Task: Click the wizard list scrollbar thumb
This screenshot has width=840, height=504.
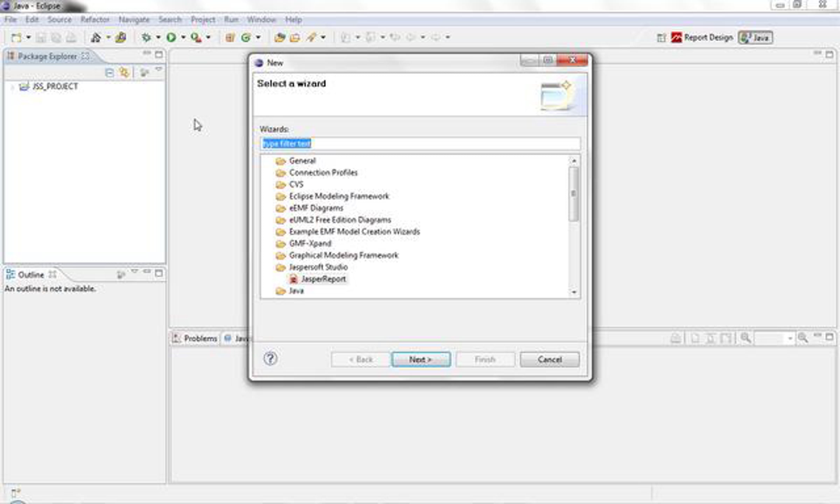Action: 573,194
